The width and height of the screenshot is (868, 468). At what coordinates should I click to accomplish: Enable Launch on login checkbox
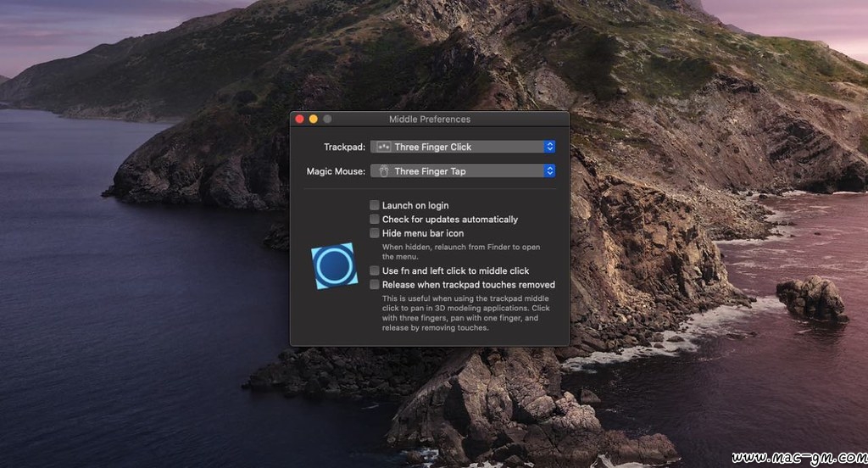[375, 205]
